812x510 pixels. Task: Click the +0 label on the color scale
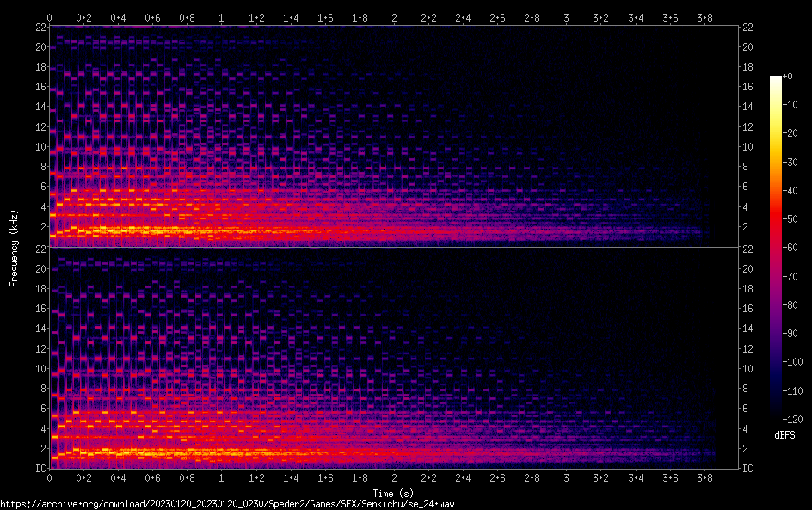tap(788, 77)
